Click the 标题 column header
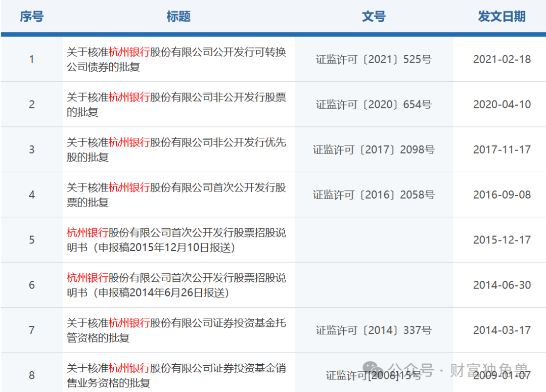 coord(178,16)
